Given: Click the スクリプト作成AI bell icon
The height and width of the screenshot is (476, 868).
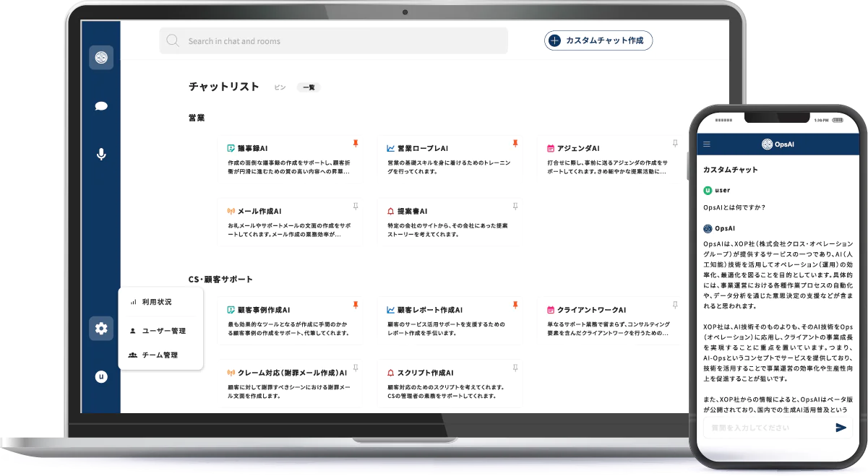Looking at the screenshot, I should 391,373.
